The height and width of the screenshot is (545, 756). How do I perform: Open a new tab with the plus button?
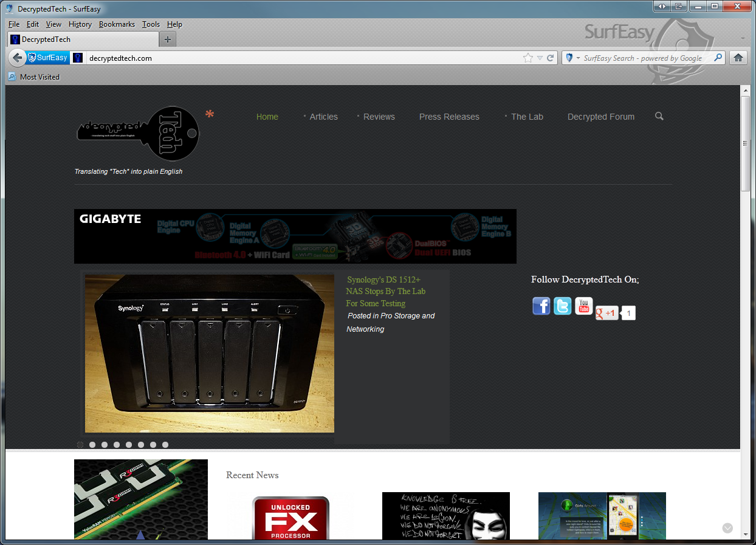point(168,39)
